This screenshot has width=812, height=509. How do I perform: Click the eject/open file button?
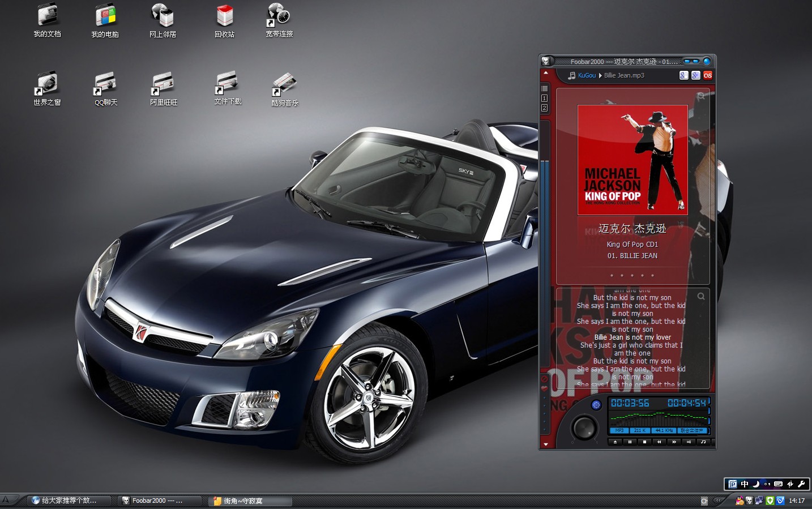(x=614, y=442)
